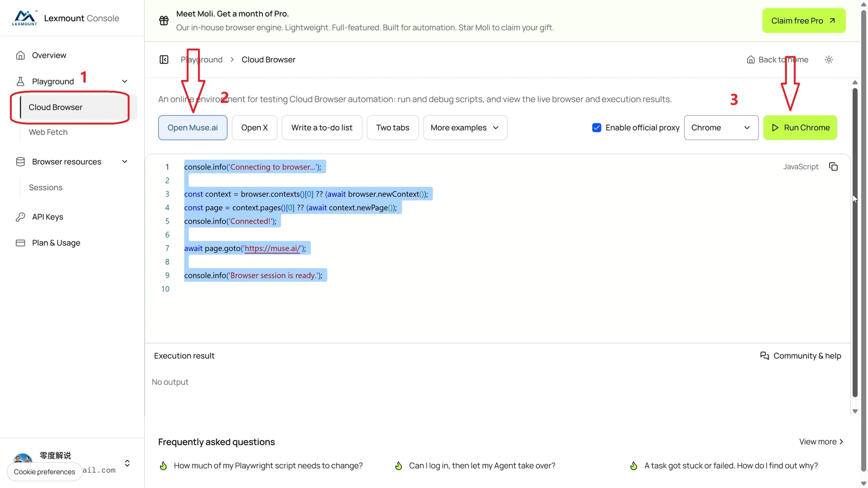The width and height of the screenshot is (868, 488).
Task: Open the More examples dropdown
Action: coord(465,127)
